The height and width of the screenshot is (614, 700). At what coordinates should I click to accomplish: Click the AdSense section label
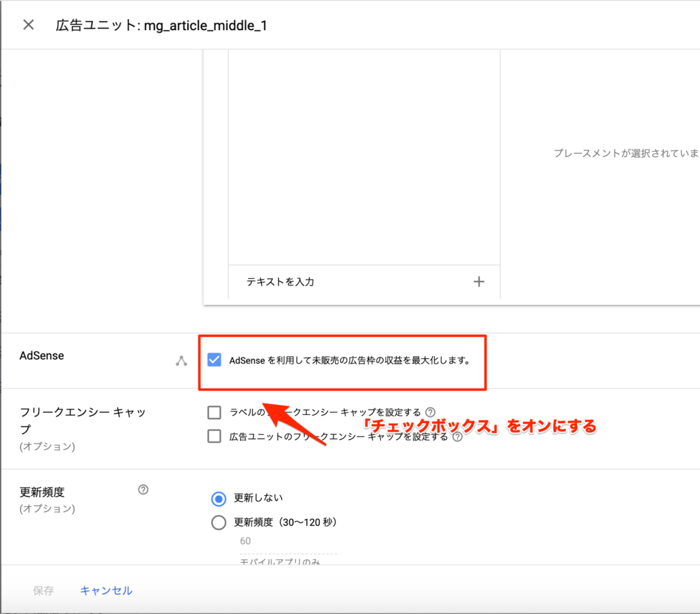(x=42, y=356)
